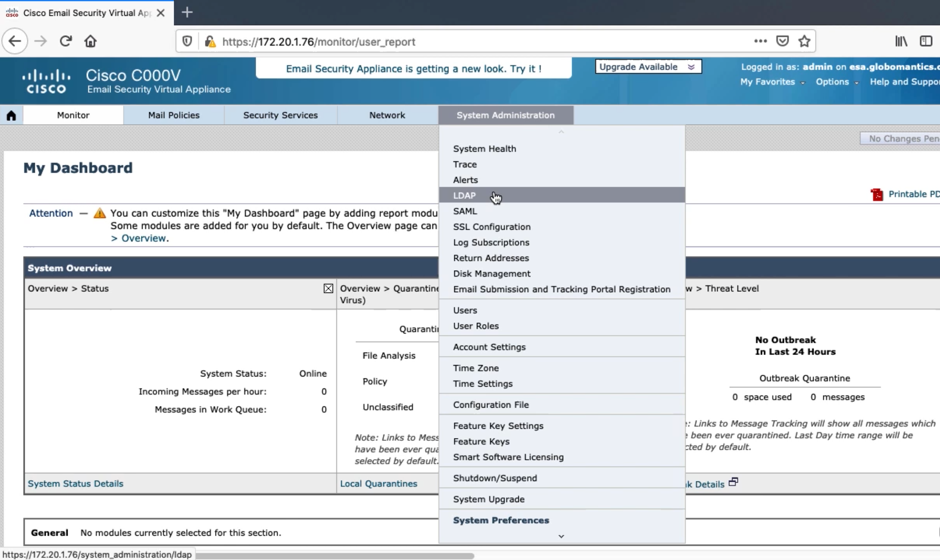Open Email Submission and Tracking Portal Registration
The height and width of the screenshot is (560, 940).
tap(562, 289)
